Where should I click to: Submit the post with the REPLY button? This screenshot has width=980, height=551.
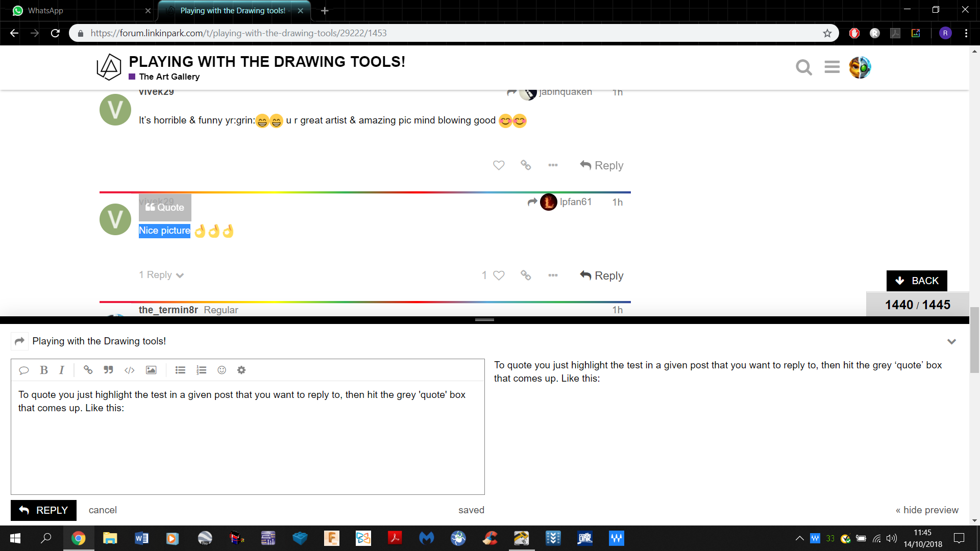click(43, 510)
